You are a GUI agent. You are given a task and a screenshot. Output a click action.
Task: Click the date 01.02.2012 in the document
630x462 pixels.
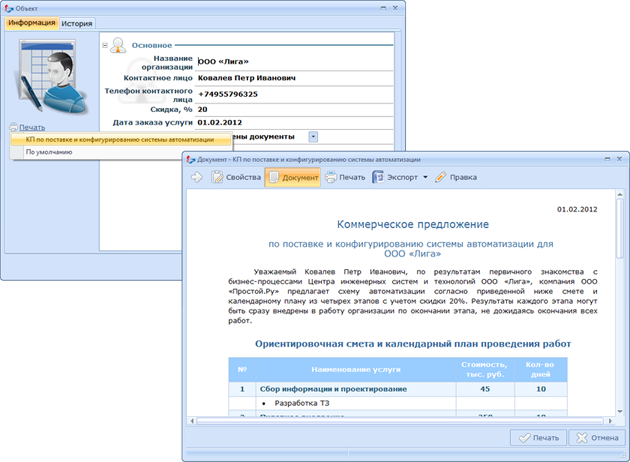point(577,209)
